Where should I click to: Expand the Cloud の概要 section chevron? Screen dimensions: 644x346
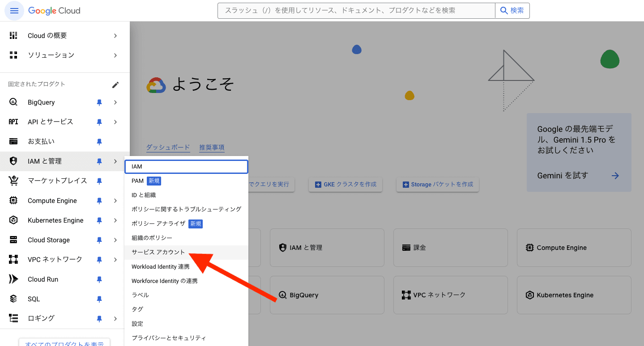point(115,35)
